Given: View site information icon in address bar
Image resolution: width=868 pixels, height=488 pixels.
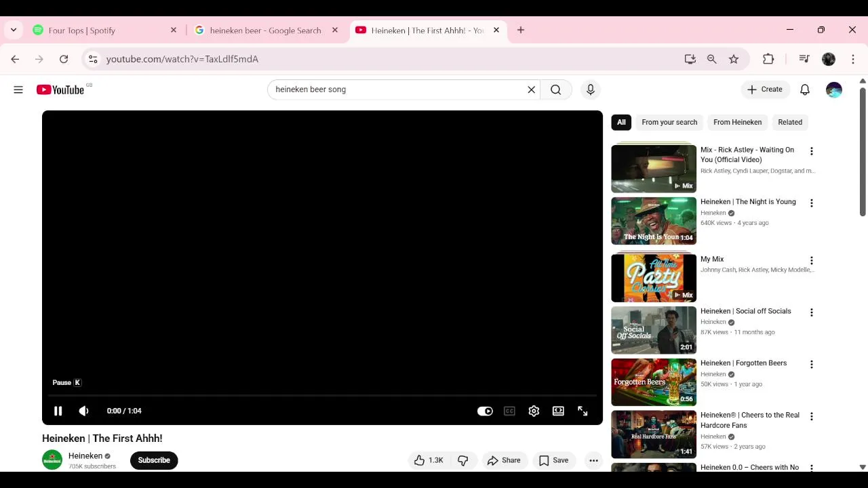Looking at the screenshot, I should (93, 59).
